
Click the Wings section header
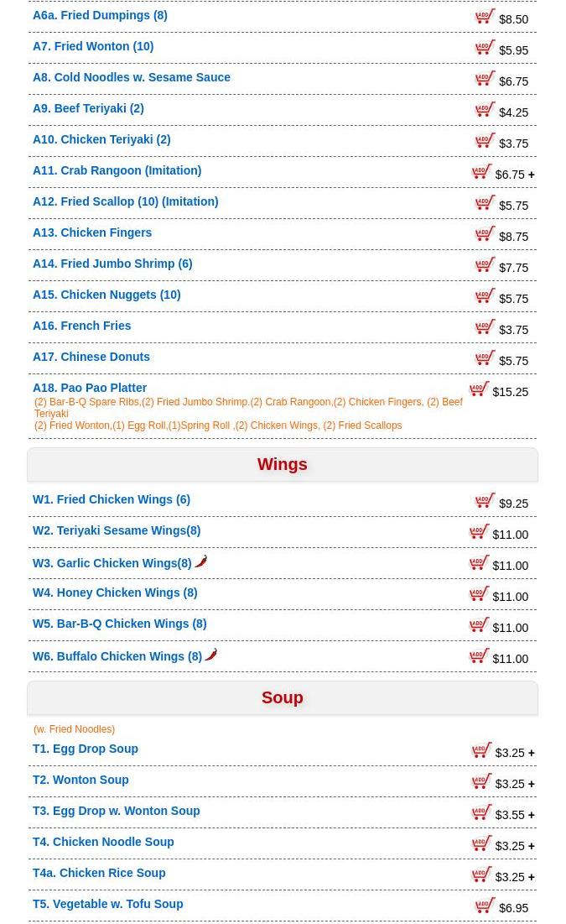point(283,464)
